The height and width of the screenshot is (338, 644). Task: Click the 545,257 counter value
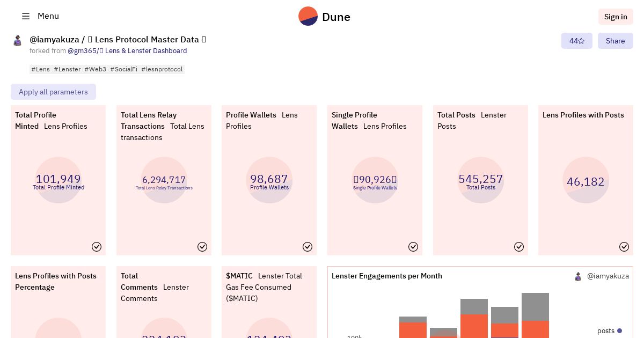tap(481, 179)
